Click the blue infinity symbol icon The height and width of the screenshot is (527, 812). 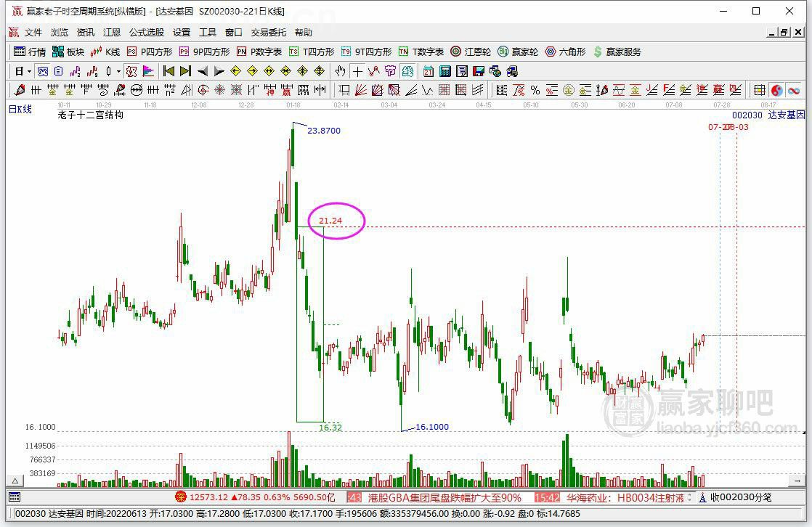coord(794,90)
